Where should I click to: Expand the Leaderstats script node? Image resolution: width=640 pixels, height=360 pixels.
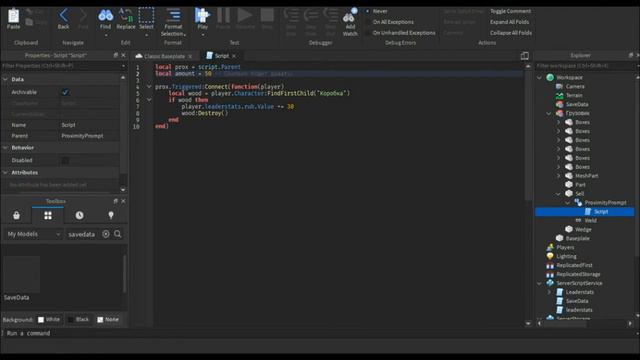pos(549,292)
